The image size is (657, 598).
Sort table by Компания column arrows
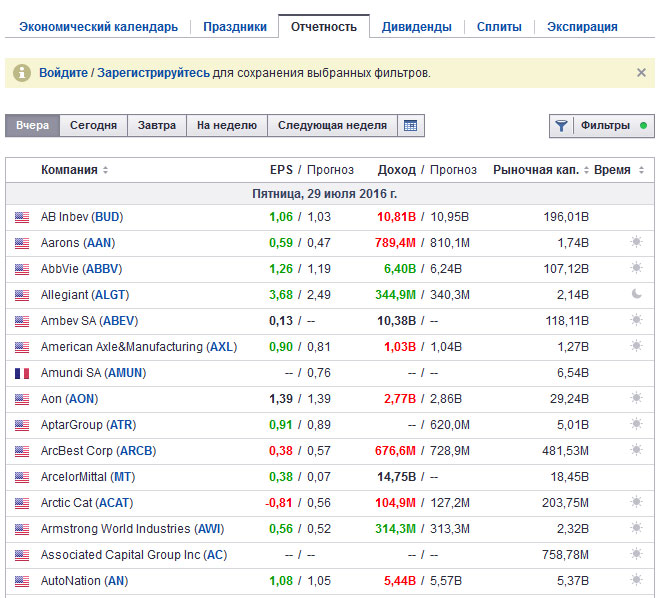[x=106, y=170]
